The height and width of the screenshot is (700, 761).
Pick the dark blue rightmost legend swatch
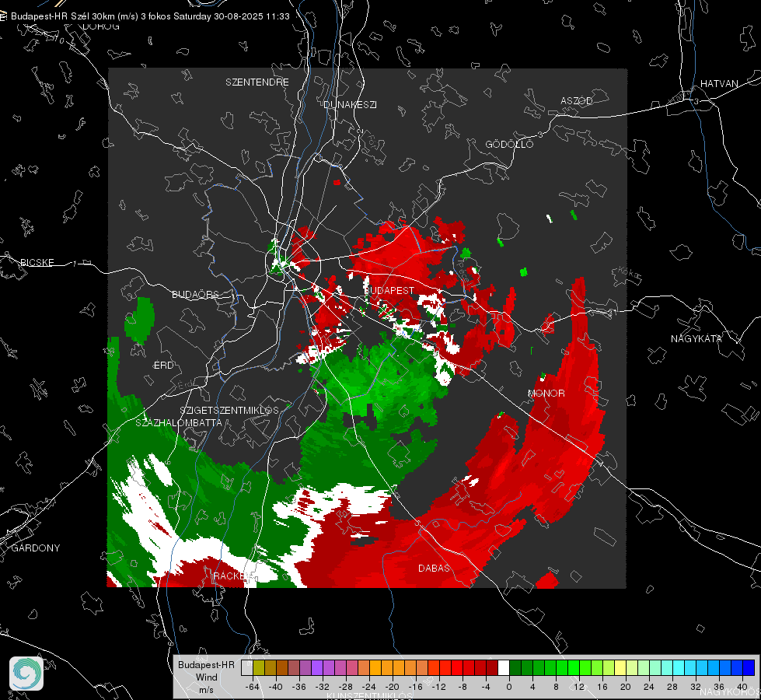[x=749, y=667]
